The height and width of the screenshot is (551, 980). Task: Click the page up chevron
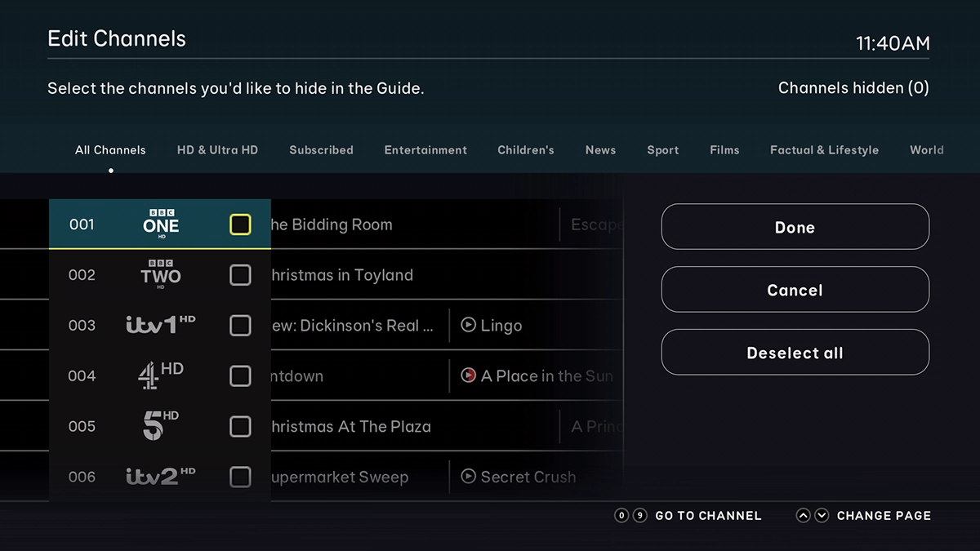click(x=803, y=515)
